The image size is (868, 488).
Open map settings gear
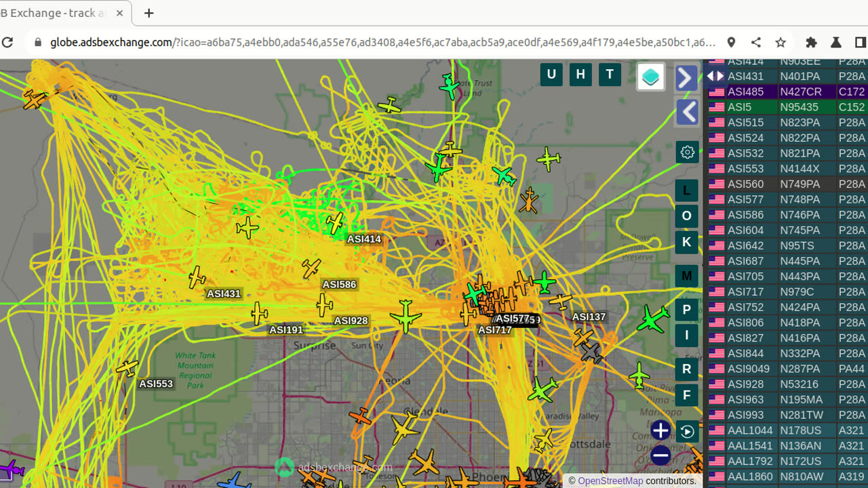point(687,152)
